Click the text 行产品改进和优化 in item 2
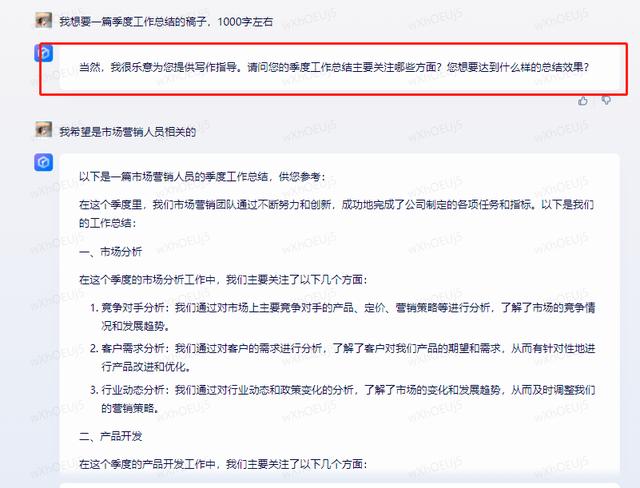 tap(146, 367)
